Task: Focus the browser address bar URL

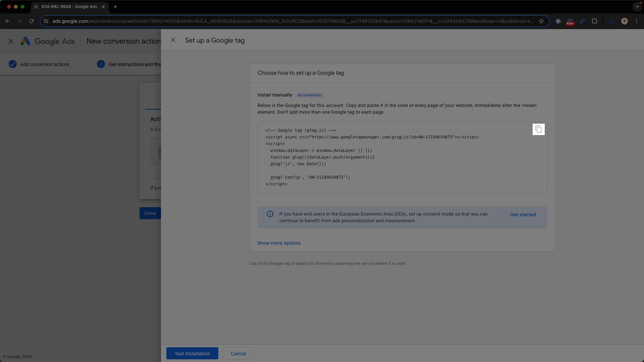Action: coord(293,21)
